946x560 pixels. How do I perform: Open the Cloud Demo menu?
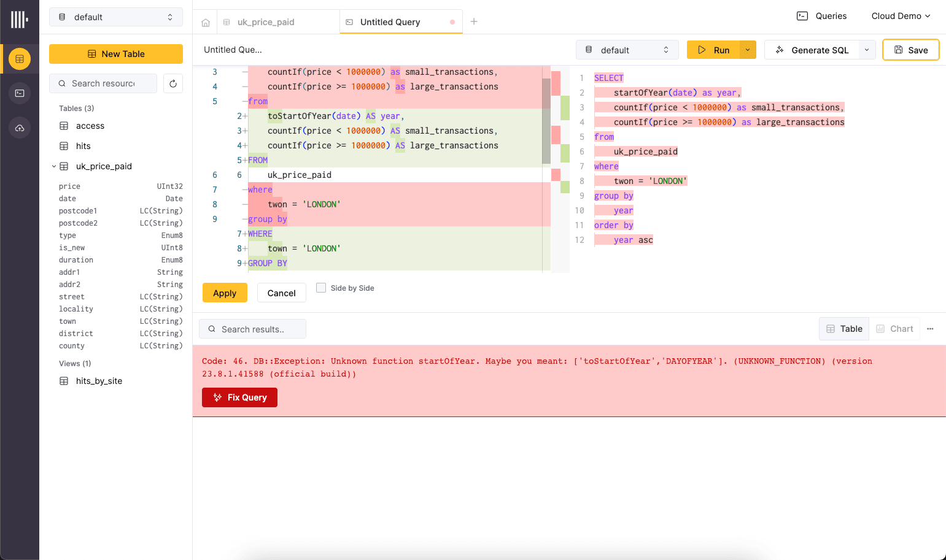(901, 16)
